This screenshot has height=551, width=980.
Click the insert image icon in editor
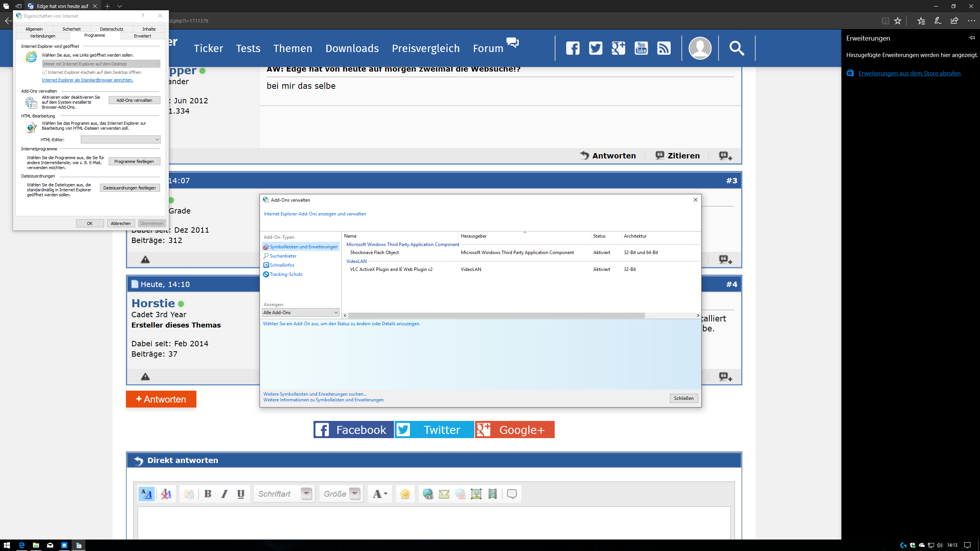pyautogui.click(x=476, y=494)
